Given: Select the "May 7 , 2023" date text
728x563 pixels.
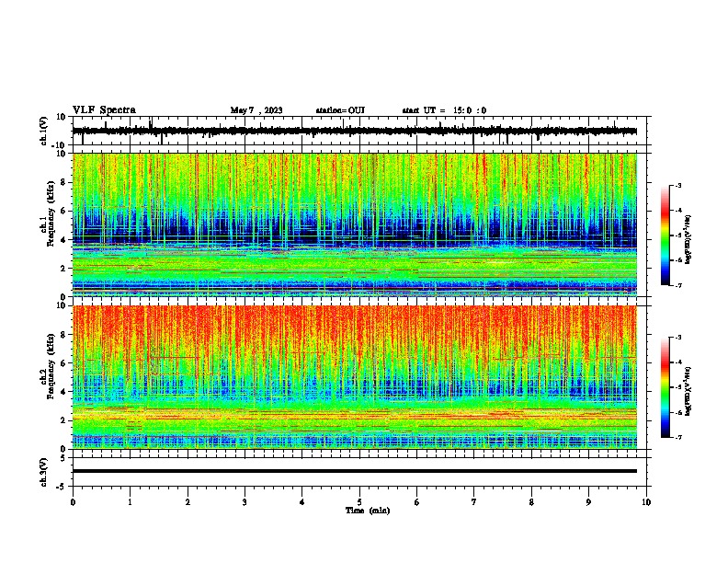Looking at the screenshot, I should [x=256, y=110].
